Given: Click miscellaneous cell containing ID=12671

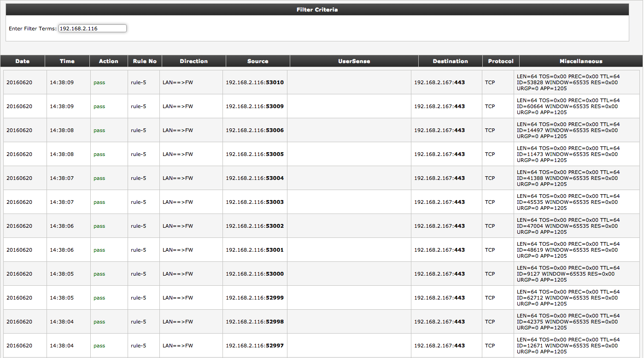Looking at the screenshot, I should pos(576,346).
